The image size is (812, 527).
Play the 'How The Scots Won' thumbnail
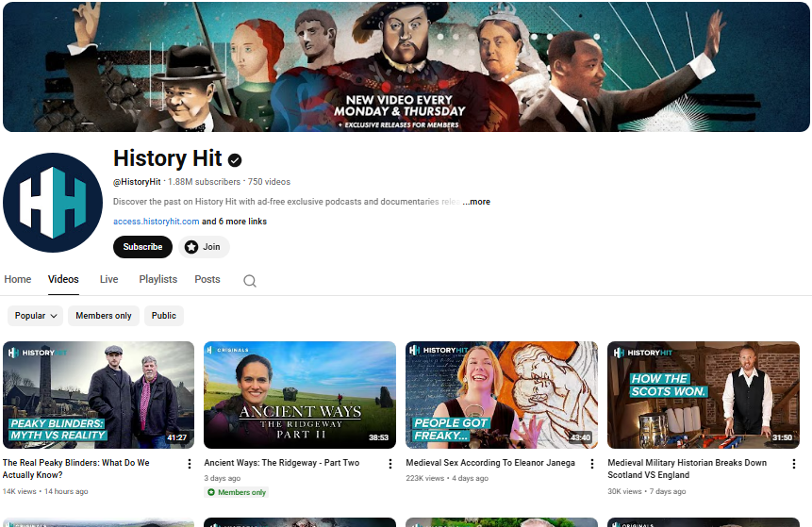[x=704, y=395]
